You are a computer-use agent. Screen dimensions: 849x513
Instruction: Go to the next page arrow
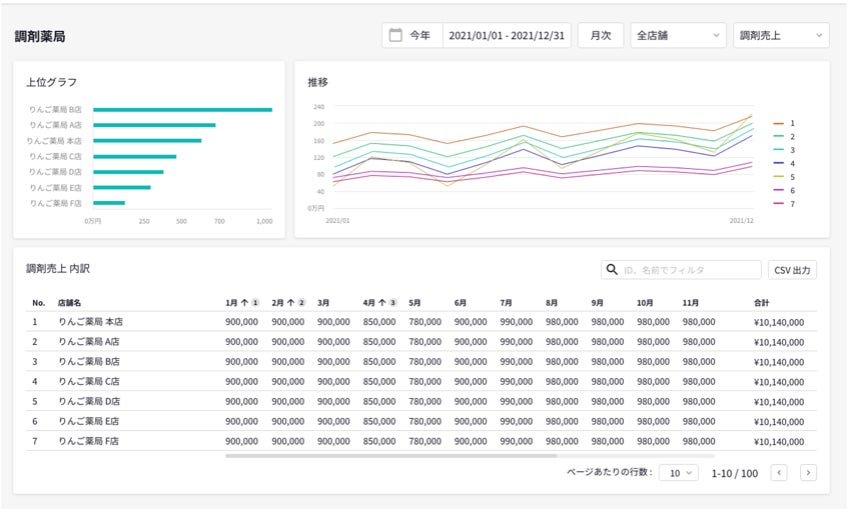[808, 473]
